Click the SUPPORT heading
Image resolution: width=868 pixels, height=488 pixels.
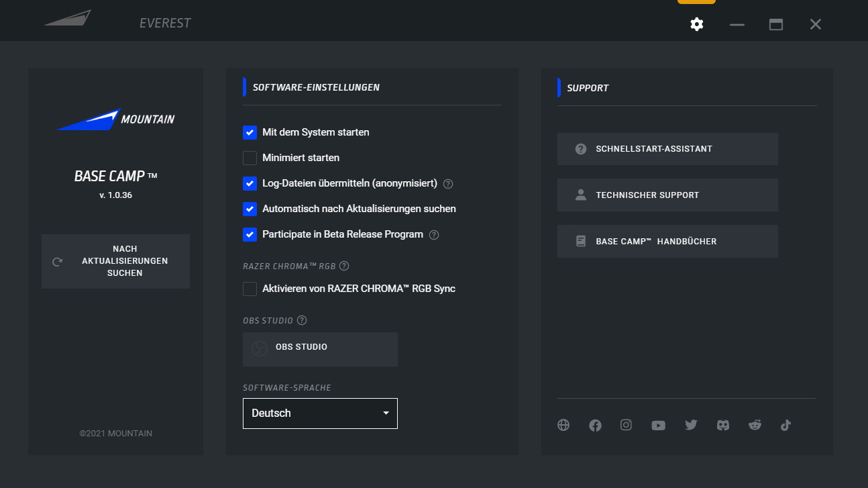coord(588,88)
